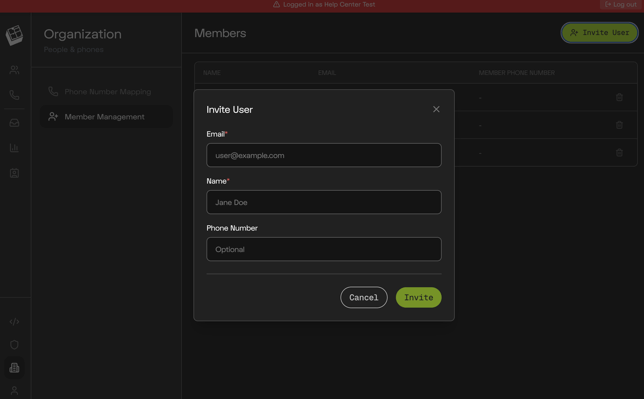The width and height of the screenshot is (644, 399).
Task: Delete the second member row with trash icon
Action: [619, 125]
